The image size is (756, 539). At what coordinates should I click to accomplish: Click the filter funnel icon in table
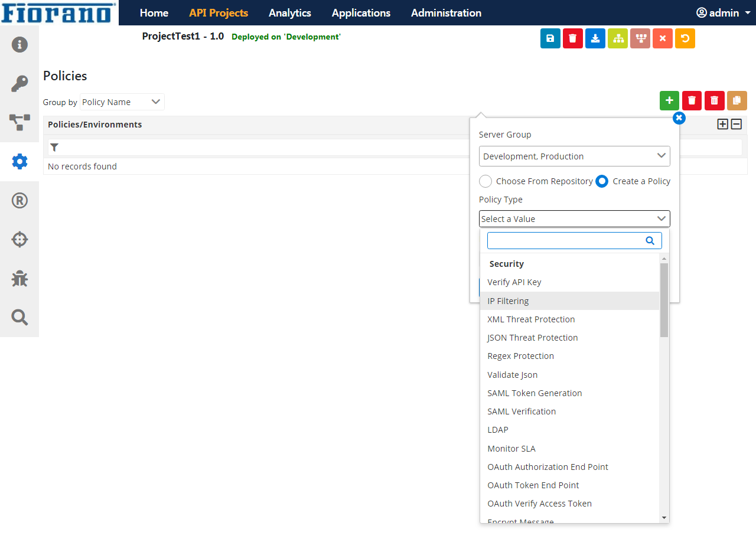tap(54, 148)
